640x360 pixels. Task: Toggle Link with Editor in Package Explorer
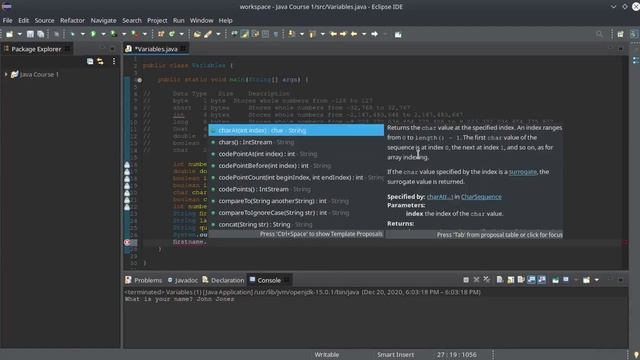coord(100,61)
